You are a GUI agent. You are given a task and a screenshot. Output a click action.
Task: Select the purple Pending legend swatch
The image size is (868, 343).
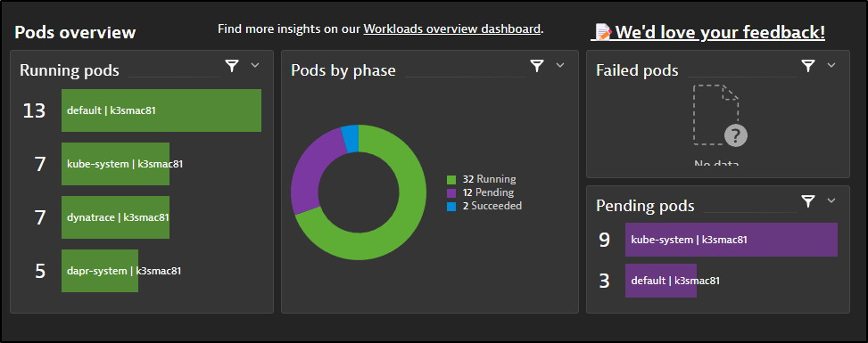451,193
